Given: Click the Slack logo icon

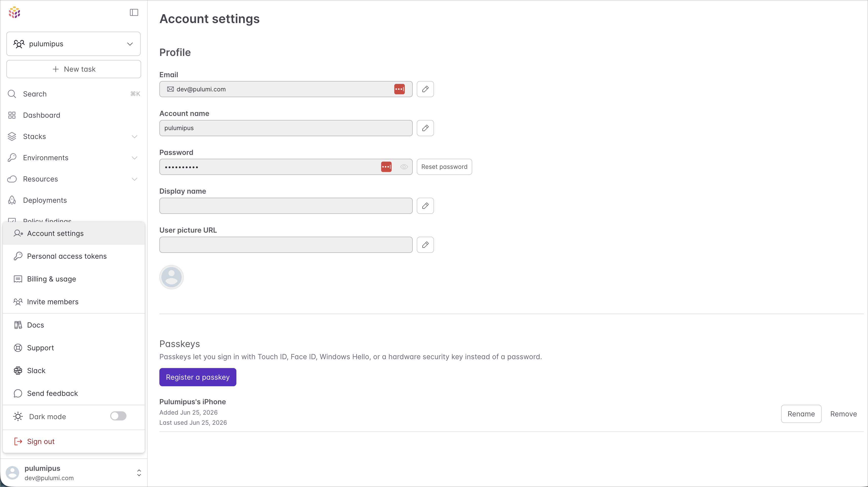Looking at the screenshot, I should pyautogui.click(x=18, y=371).
